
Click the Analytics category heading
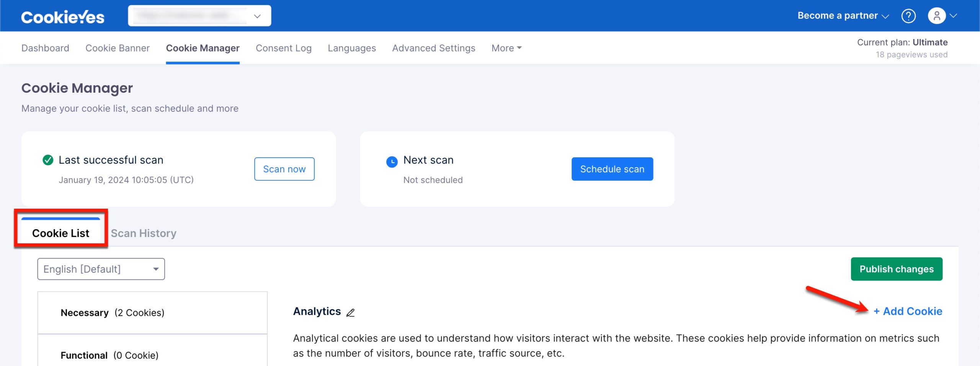coord(317,311)
